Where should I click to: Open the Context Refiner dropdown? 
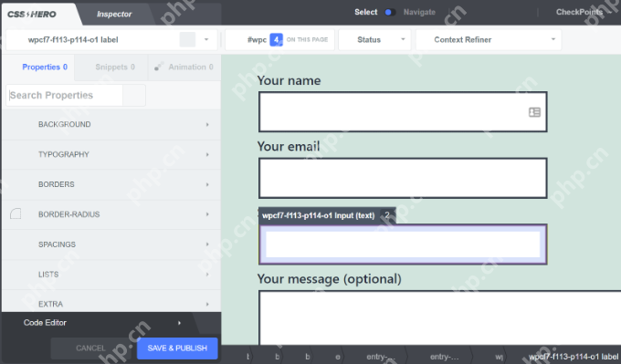(489, 39)
